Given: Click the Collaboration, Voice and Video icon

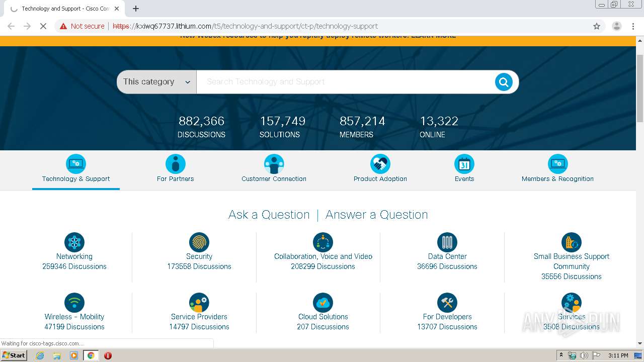Looking at the screenshot, I should tap(323, 242).
